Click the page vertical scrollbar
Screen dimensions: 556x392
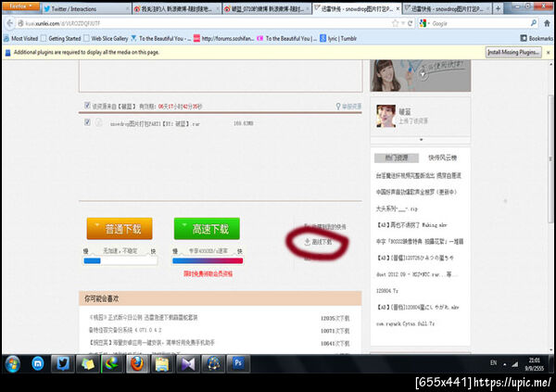tap(550, 158)
